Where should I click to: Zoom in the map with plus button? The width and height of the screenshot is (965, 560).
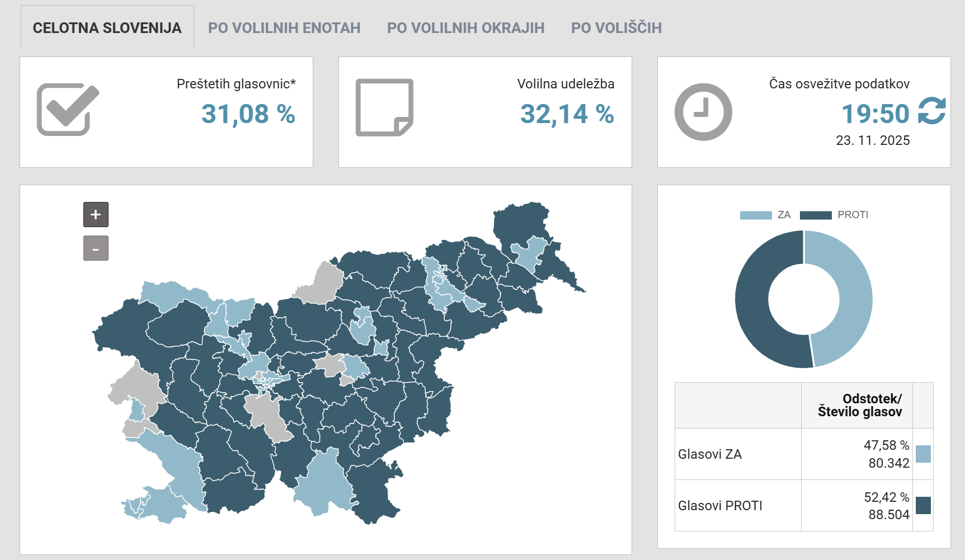[x=96, y=214]
